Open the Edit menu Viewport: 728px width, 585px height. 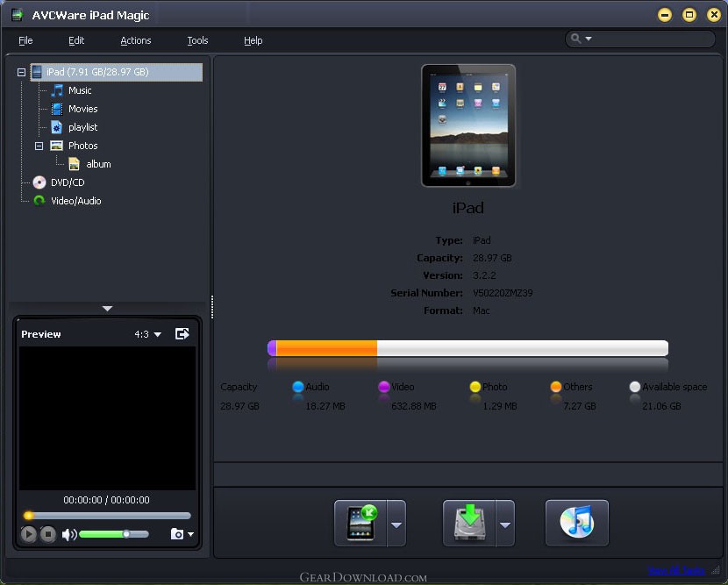pos(76,40)
